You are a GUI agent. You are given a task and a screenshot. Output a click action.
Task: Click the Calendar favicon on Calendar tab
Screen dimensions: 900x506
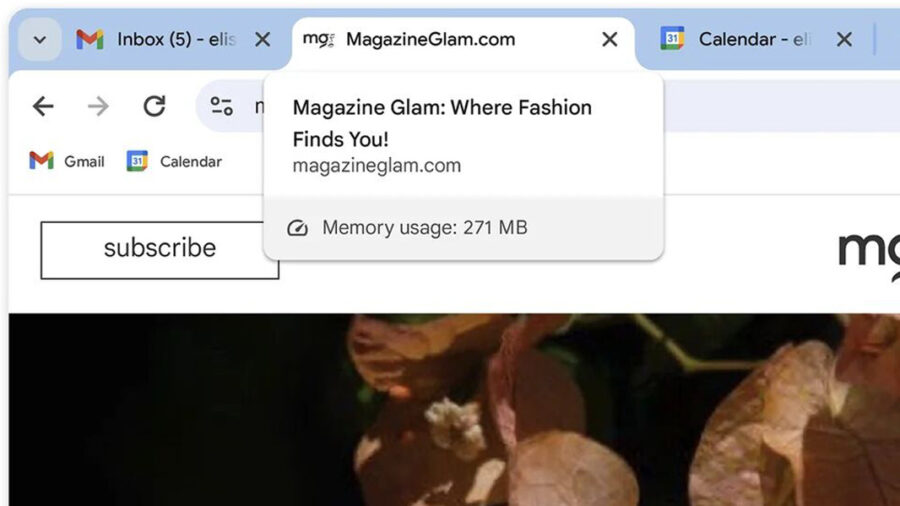(672, 40)
